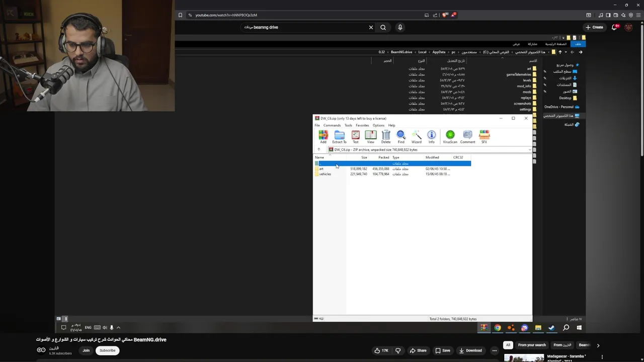Sort WinRAR list by Modified column
Viewport: 644px width, 362px height.
432,157
